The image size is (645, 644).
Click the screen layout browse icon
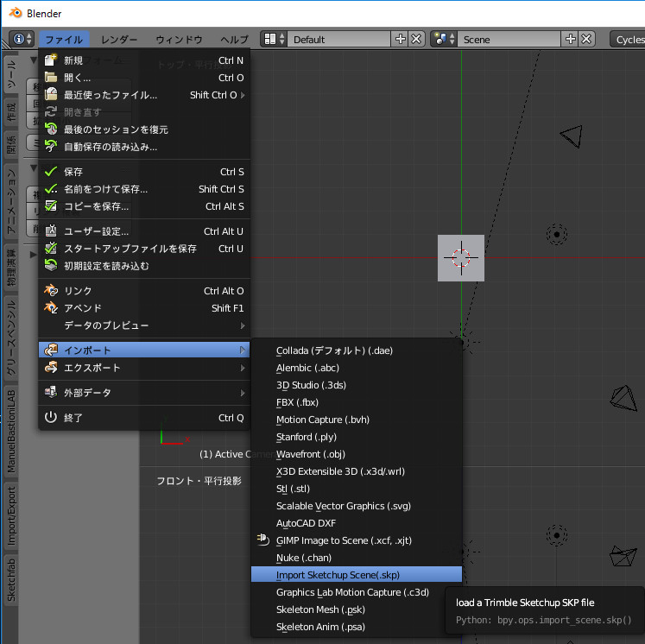[x=274, y=39]
